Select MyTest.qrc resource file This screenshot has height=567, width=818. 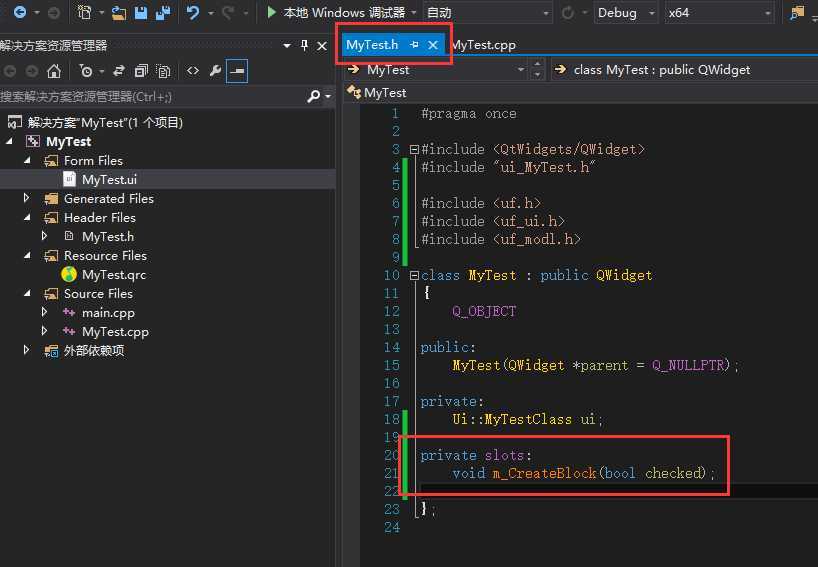(x=113, y=274)
